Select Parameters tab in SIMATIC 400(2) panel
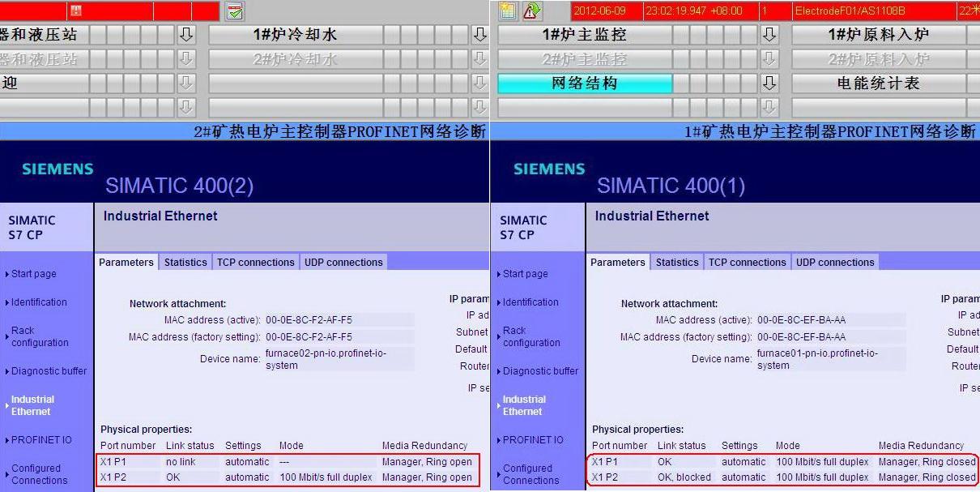Screen dimensions: 980x492 coord(126,263)
